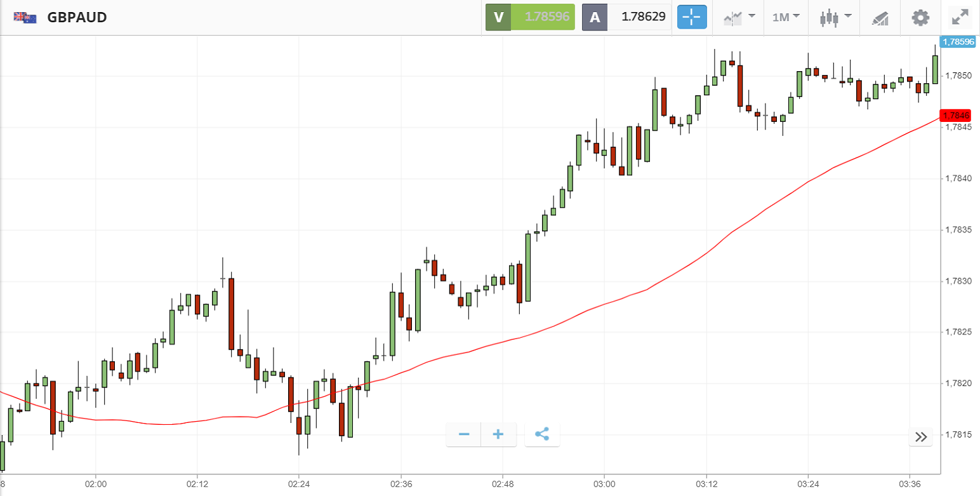
Task: Click the blue current price label 1.78596
Action: pos(958,42)
